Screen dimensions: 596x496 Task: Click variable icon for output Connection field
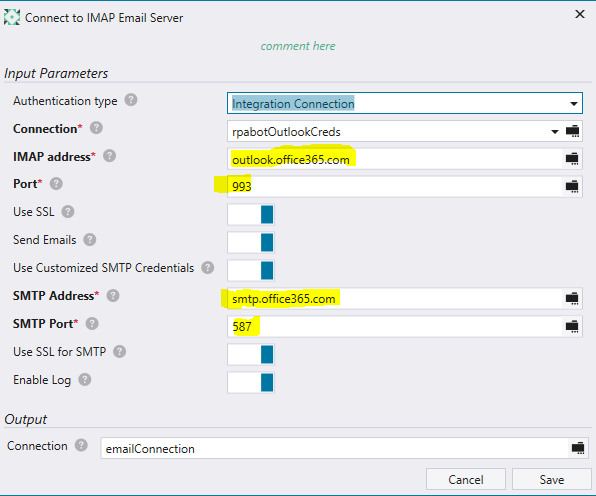[x=578, y=448]
